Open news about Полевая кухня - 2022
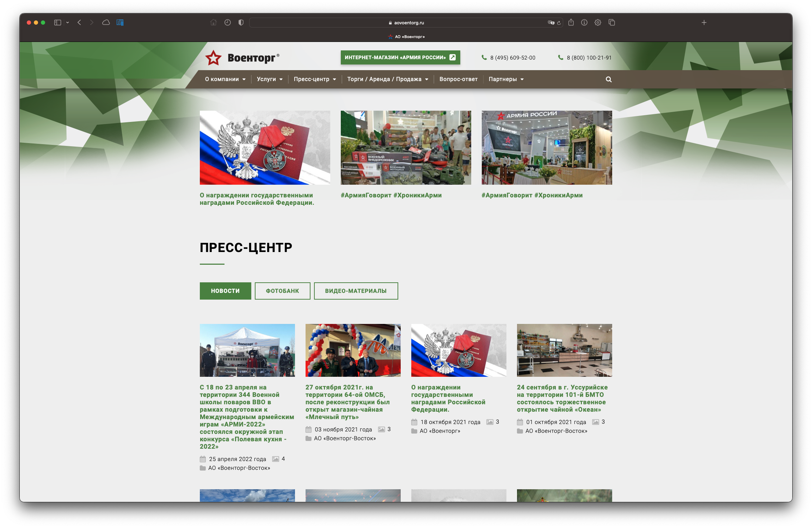812x528 pixels. click(x=247, y=417)
